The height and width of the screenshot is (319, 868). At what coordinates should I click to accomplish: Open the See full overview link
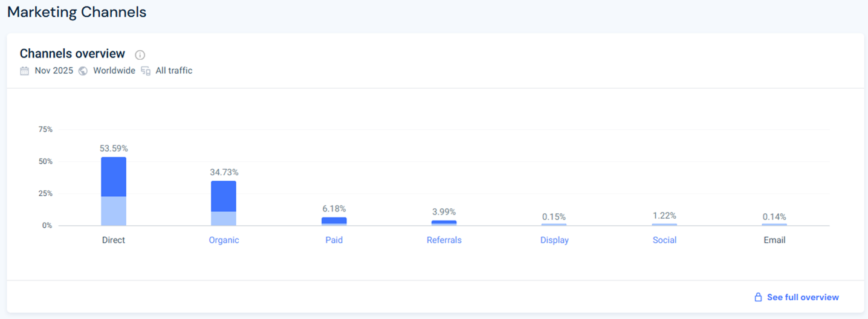(803, 297)
